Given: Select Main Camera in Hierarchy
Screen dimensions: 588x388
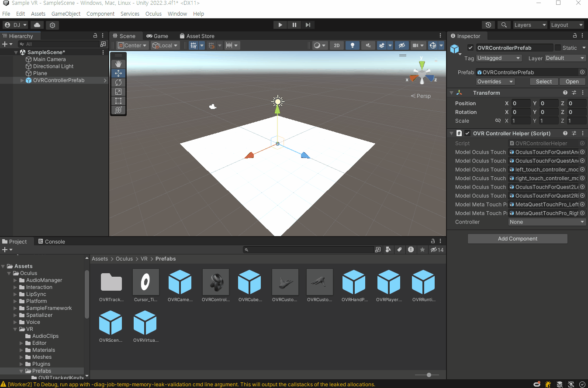Looking at the screenshot, I should coord(49,59).
